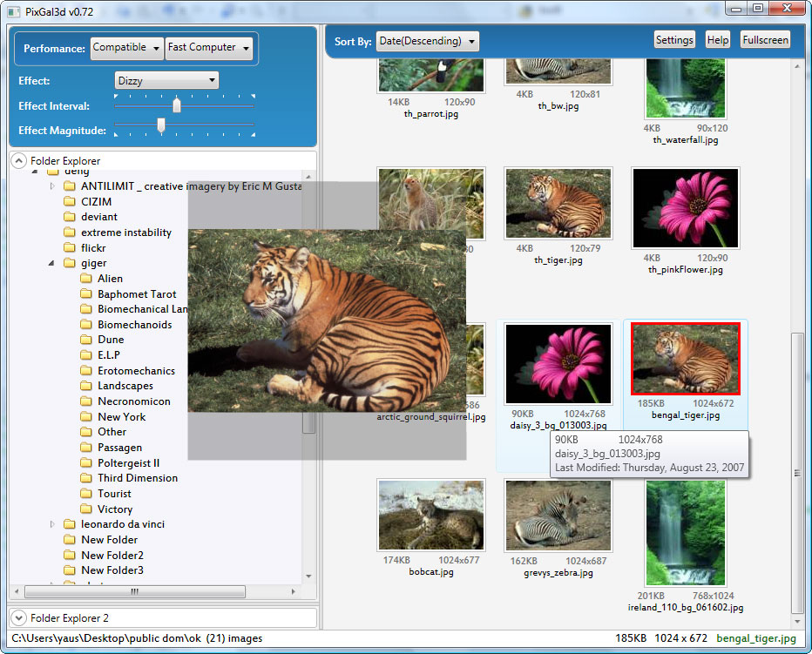Click the Victory folder icon
The height and width of the screenshot is (654, 812).
(86, 509)
